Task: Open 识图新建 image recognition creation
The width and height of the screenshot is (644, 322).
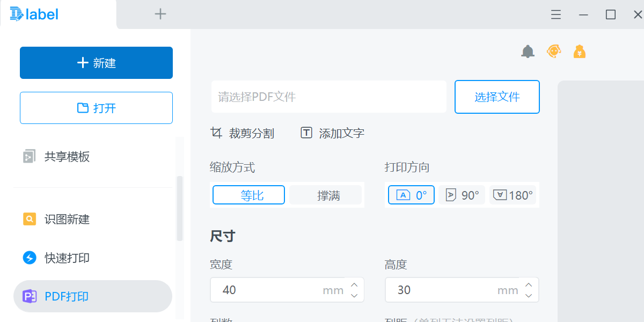Action: [64, 219]
